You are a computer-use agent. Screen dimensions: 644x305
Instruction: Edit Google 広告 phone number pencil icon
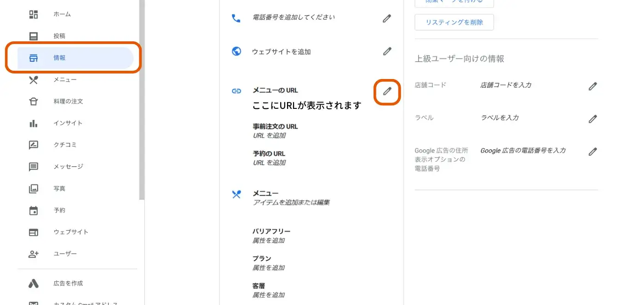(593, 151)
